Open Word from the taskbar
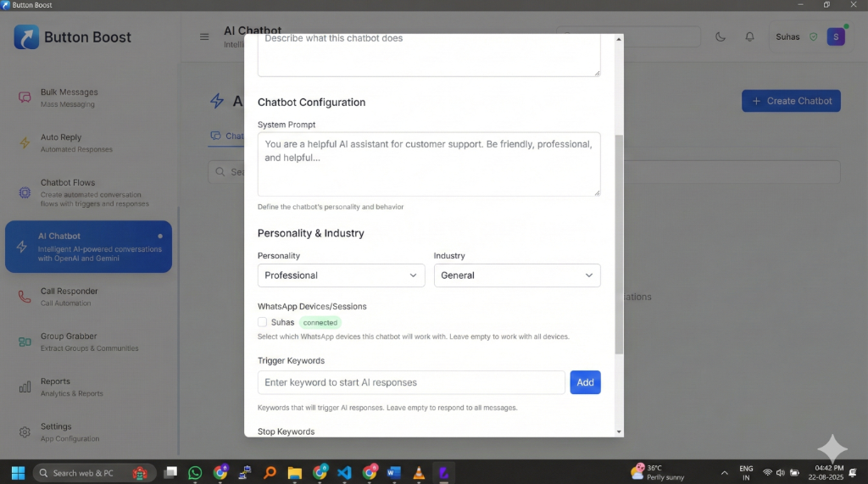Image resolution: width=868 pixels, height=484 pixels. coord(393,473)
